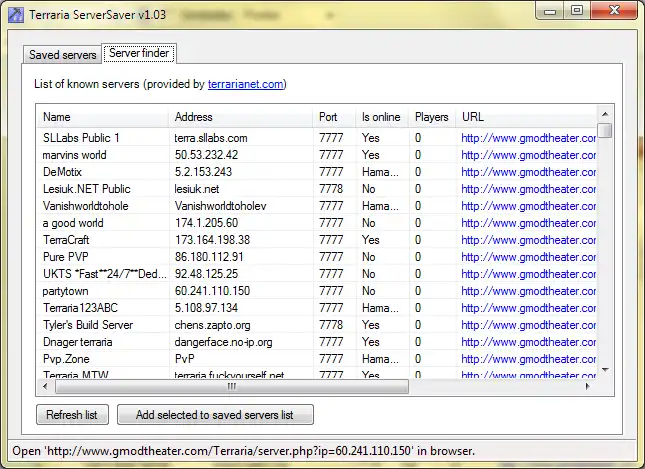
Task: Click the terra.sllabs.com address cell
Action: click(x=211, y=138)
